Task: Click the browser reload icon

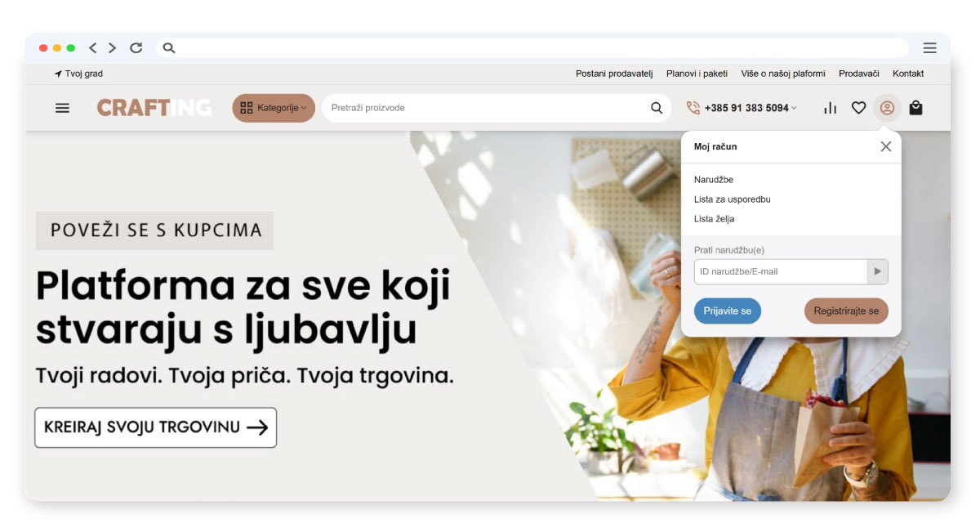Action: [136, 47]
